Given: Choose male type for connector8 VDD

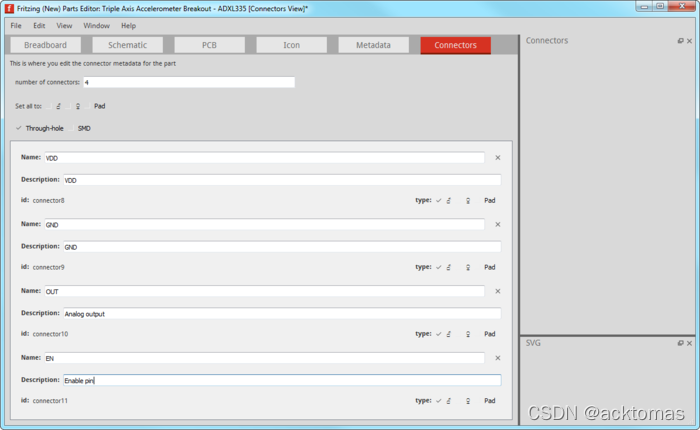Looking at the screenshot, I should (x=444, y=200).
